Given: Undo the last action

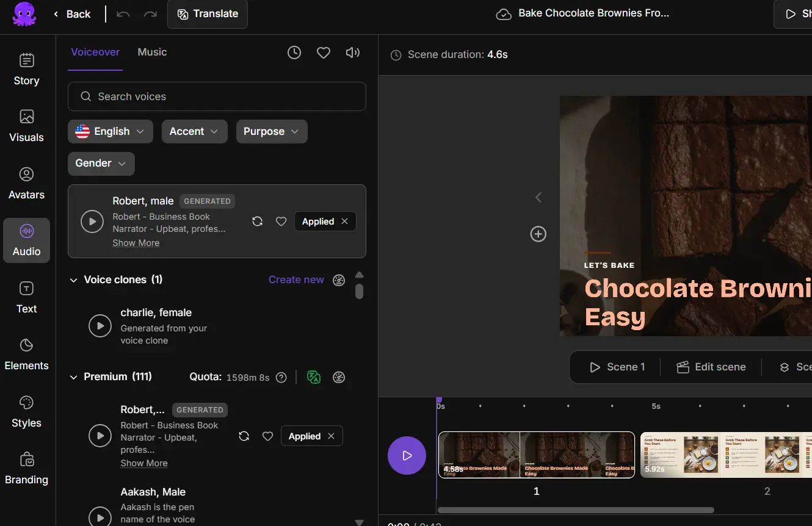Looking at the screenshot, I should (x=123, y=14).
